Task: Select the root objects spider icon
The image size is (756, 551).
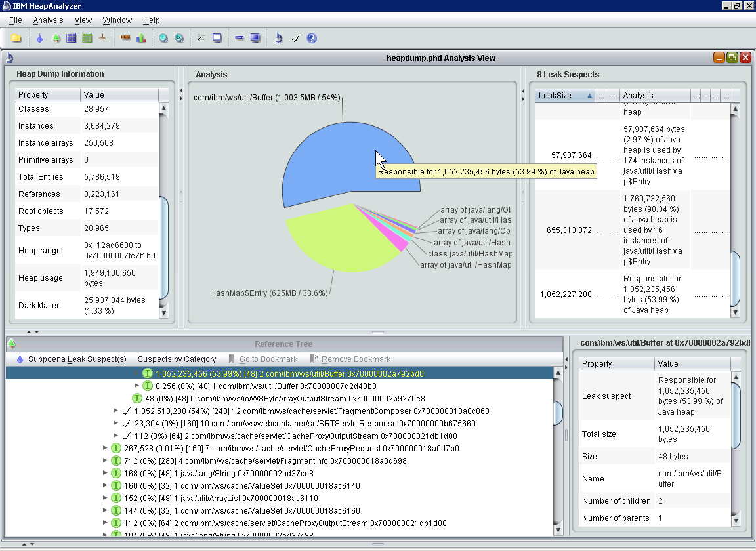Action: [101, 37]
